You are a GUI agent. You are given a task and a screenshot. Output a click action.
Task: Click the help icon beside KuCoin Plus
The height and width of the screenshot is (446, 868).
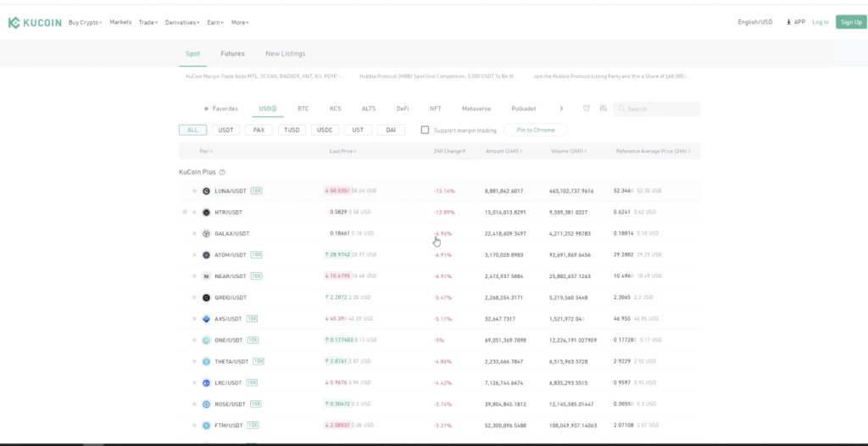click(x=222, y=172)
